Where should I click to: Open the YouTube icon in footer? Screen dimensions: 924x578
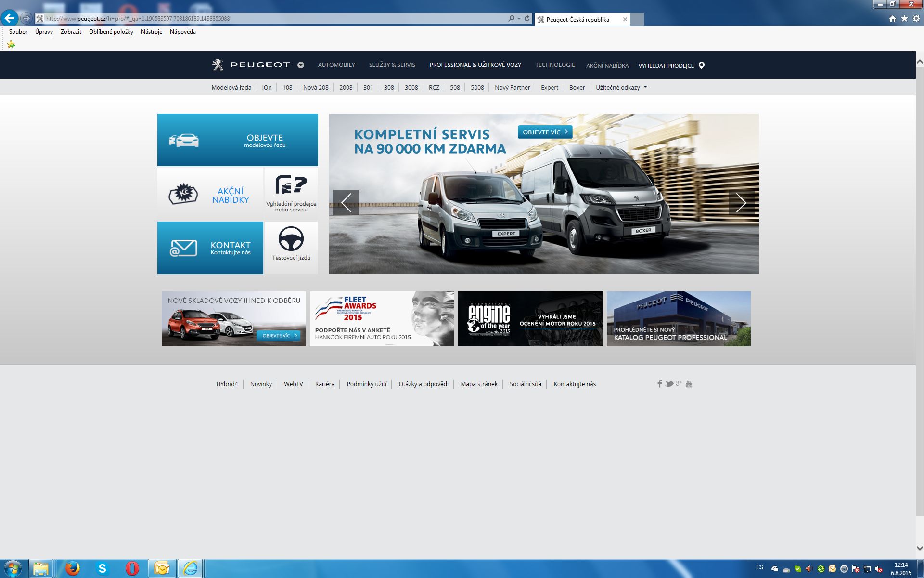click(x=689, y=383)
